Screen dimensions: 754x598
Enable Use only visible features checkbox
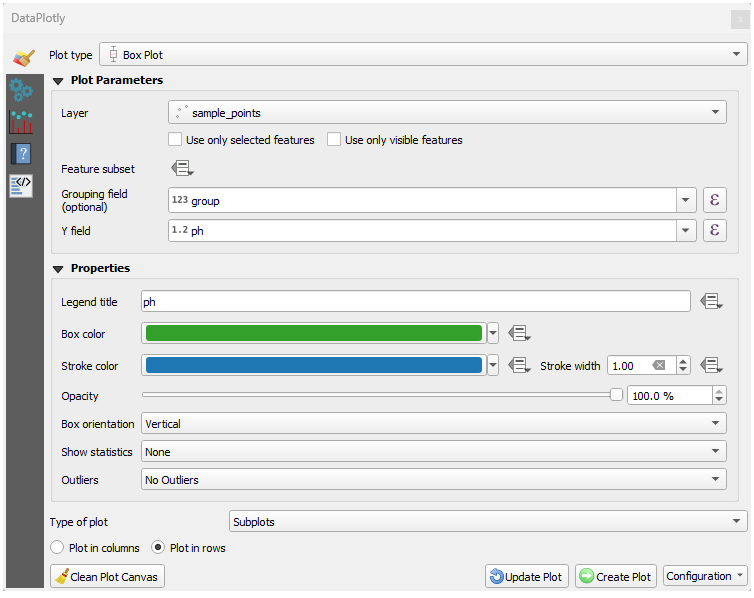pyautogui.click(x=335, y=140)
